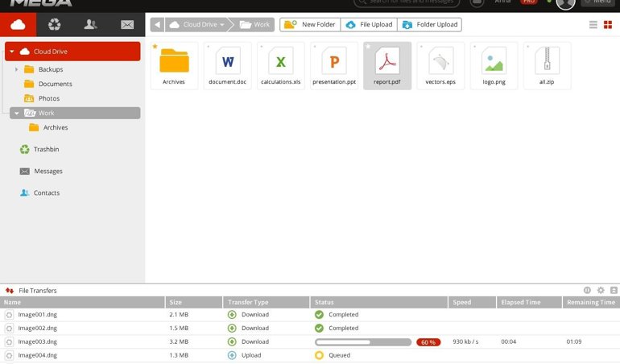Click the MEGA logo
Viewport: 620px width, 364px height.
[41, 2]
